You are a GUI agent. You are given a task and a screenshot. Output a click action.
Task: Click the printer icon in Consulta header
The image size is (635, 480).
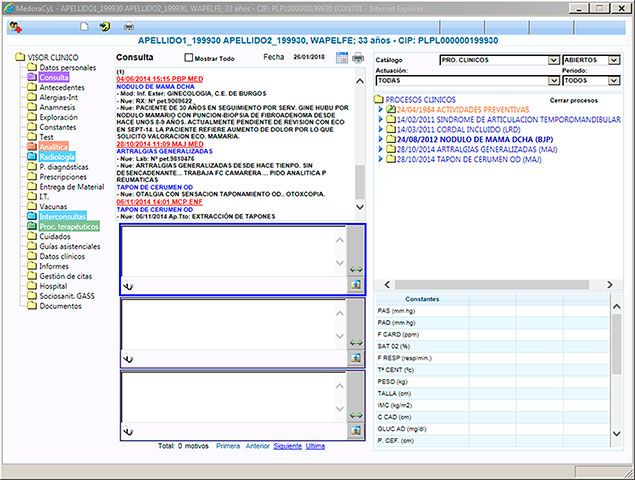coord(358,58)
